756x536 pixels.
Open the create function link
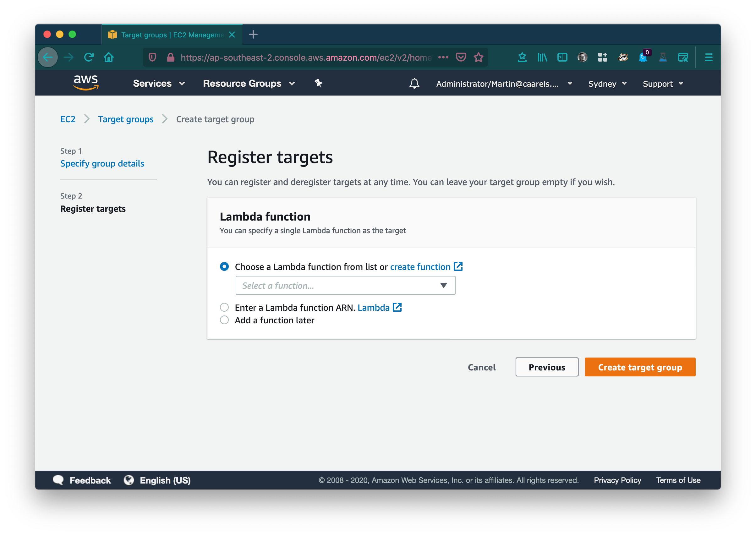[x=420, y=267]
